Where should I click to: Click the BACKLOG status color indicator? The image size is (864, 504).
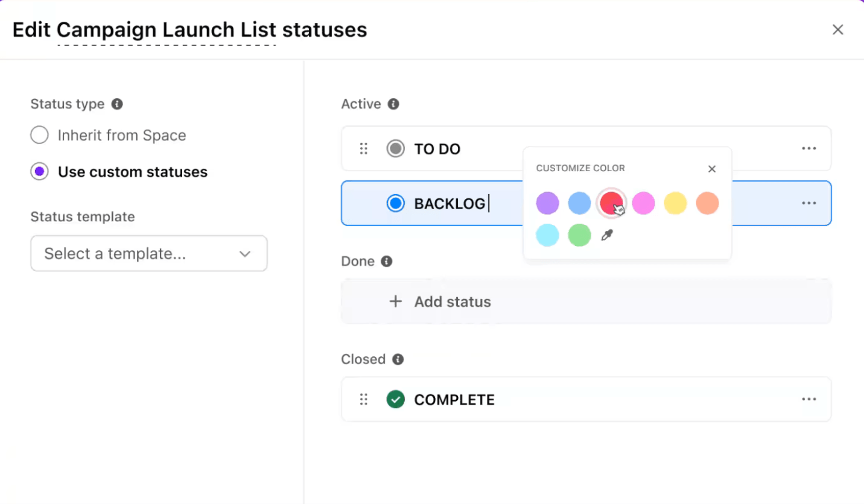pyautogui.click(x=395, y=203)
